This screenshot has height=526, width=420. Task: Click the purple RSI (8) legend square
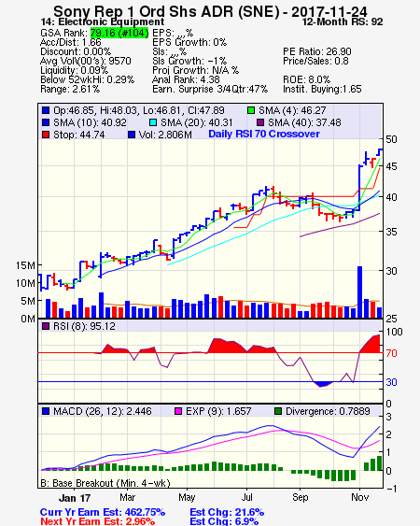click(46, 326)
